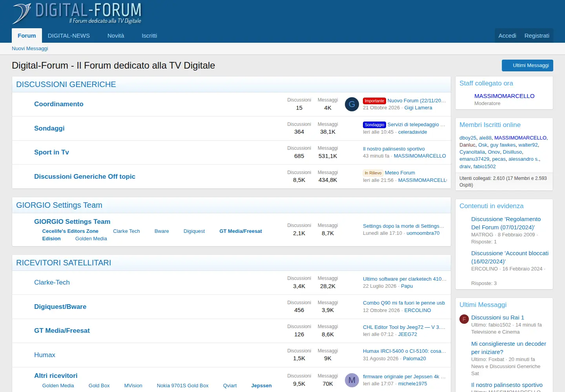Screen dimensions: 565x392
Task: Click the F avatar beside Discussioni su Rai 1
Action: click(x=464, y=319)
